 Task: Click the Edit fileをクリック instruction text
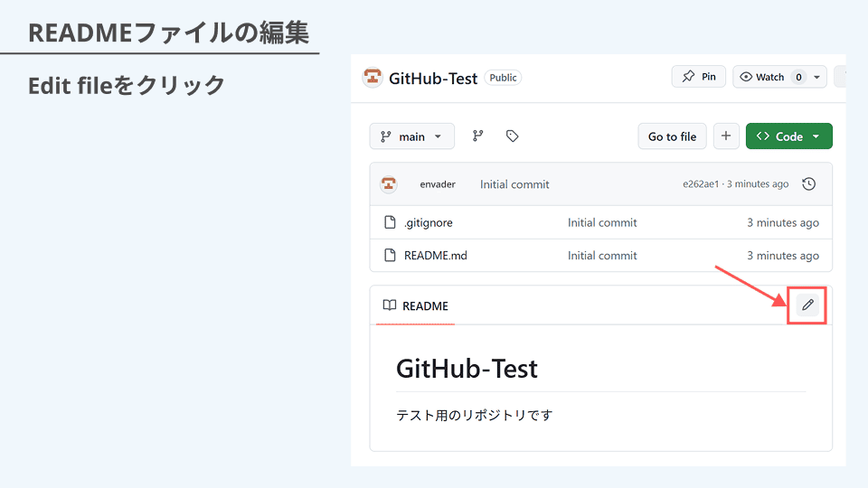(127, 86)
